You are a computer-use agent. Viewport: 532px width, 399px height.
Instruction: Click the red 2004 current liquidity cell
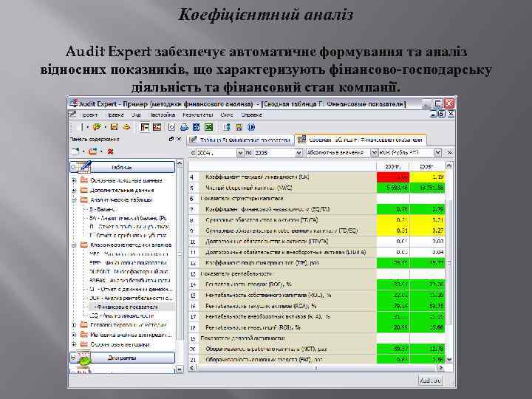coord(393,177)
